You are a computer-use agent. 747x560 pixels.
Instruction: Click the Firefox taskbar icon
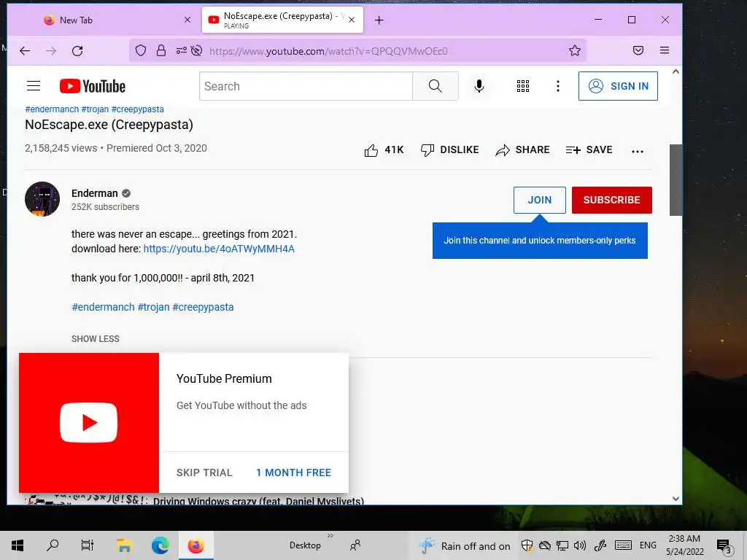tap(196, 545)
